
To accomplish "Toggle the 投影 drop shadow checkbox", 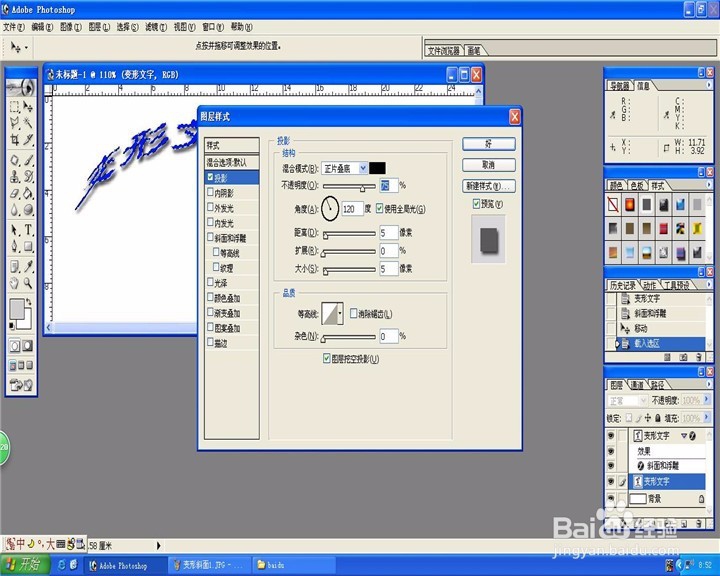I will pyautogui.click(x=210, y=177).
